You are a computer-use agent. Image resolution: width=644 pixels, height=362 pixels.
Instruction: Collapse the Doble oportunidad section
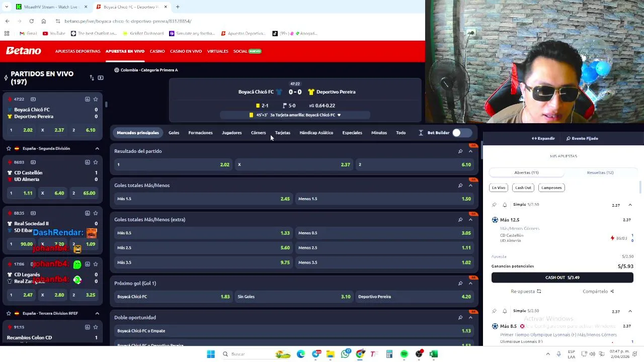471,317
